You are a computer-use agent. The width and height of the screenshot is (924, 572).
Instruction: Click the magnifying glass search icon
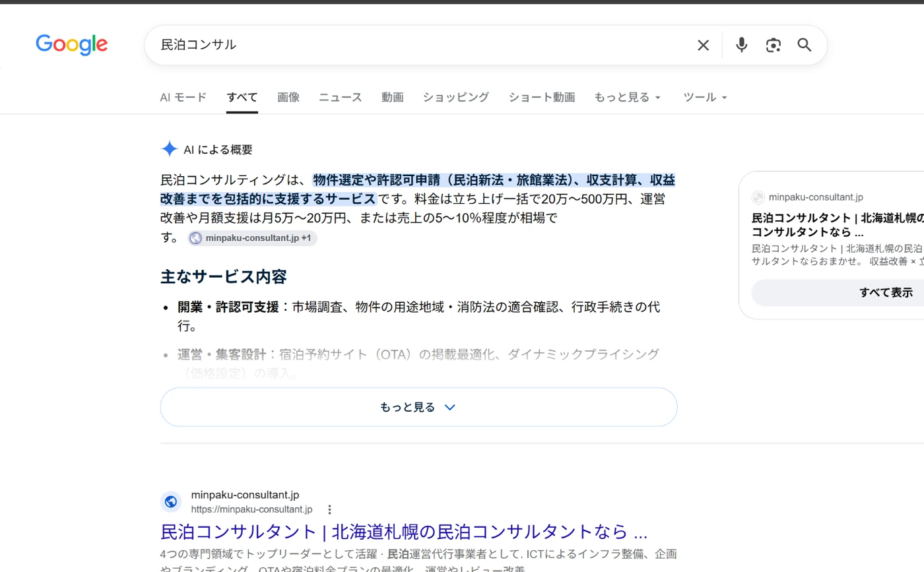(804, 45)
